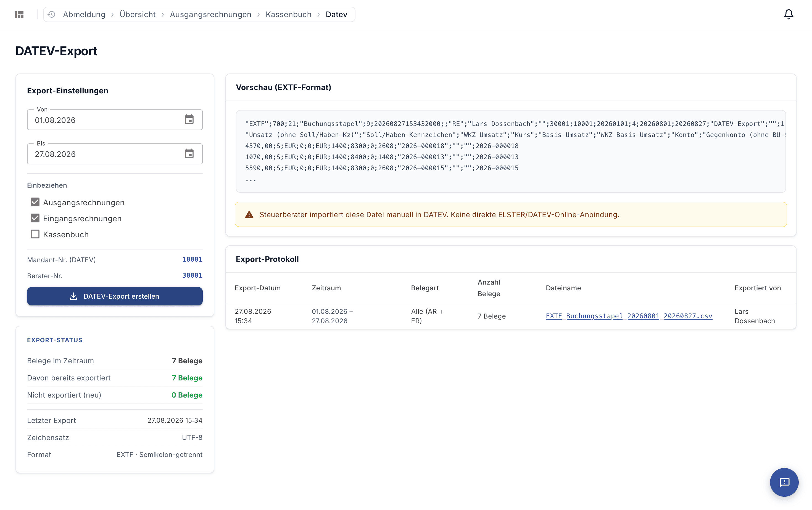Open the feedback chat bubble button
Viewport: 812px width, 510px height.
point(784,482)
